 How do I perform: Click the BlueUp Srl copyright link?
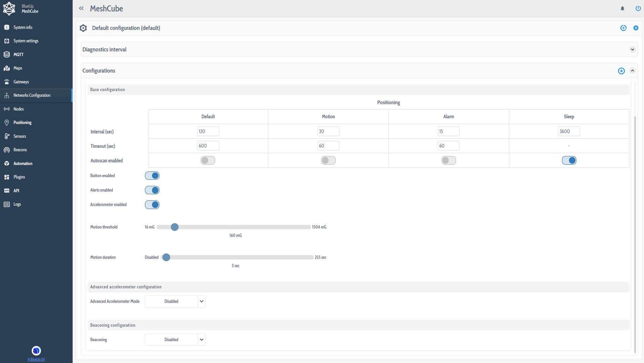click(x=36, y=359)
